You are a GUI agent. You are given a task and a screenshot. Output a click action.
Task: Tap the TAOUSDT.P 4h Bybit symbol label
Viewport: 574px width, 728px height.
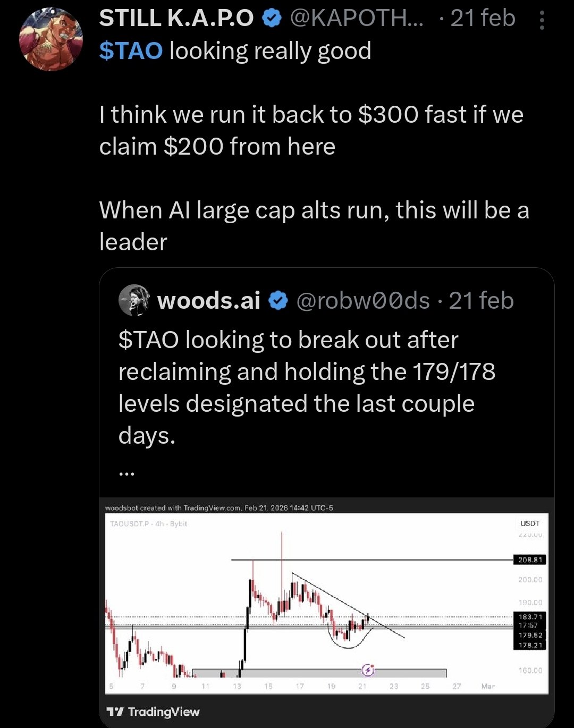tap(148, 524)
